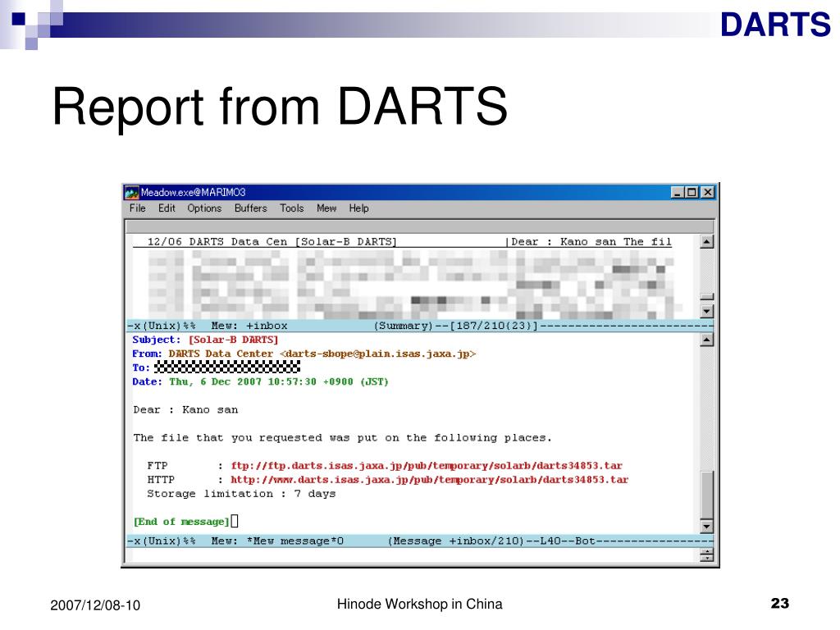Image resolution: width=840 pixels, height=630 pixels.
Task: Click the minibuffer input area at bottom
Action: coord(413,555)
